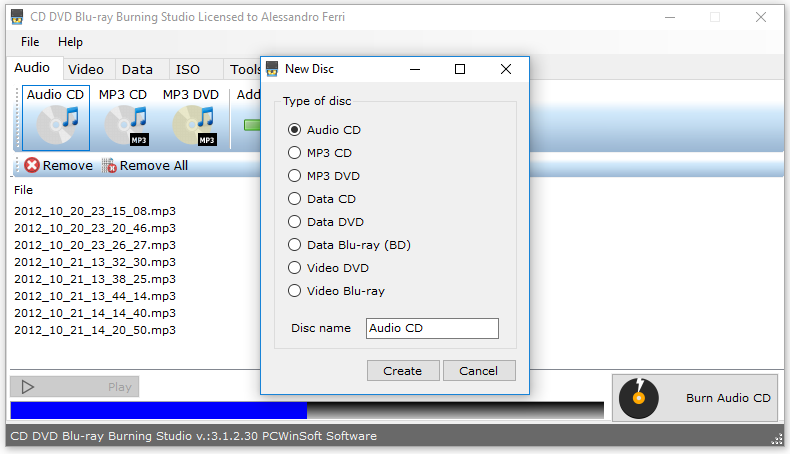Choose the MP3 CD toolbar icon
The height and width of the screenshot is (454, 790).
click(123, 125)
